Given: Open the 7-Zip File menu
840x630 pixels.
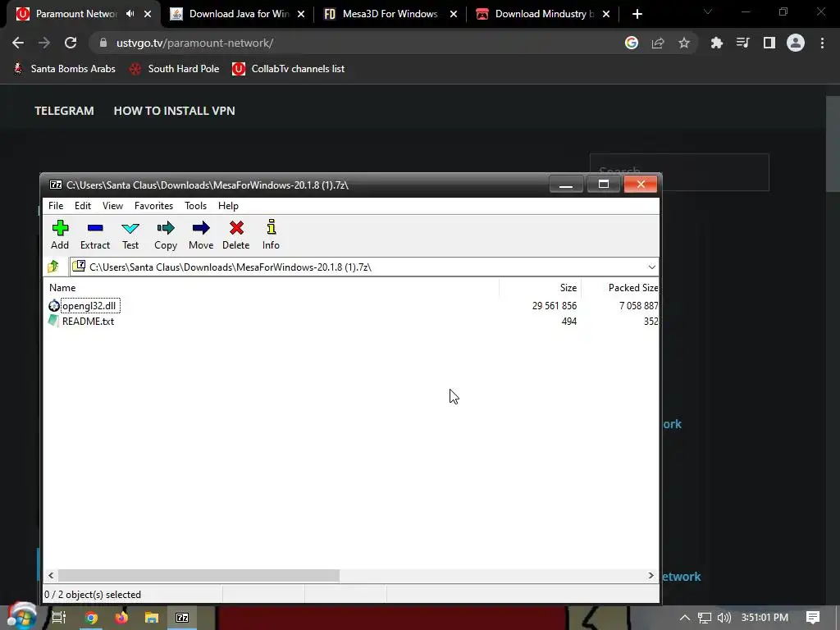Looking at the screenshot, I should click(56, 206).
